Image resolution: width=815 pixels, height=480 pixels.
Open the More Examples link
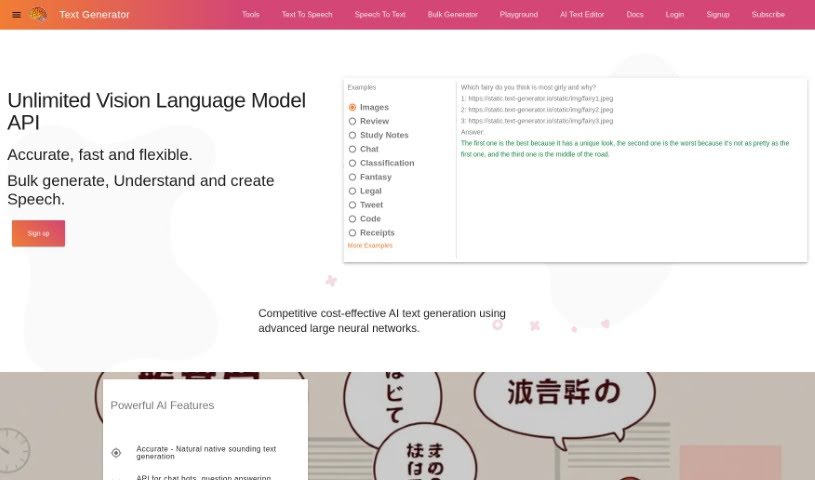pos(370,245)
